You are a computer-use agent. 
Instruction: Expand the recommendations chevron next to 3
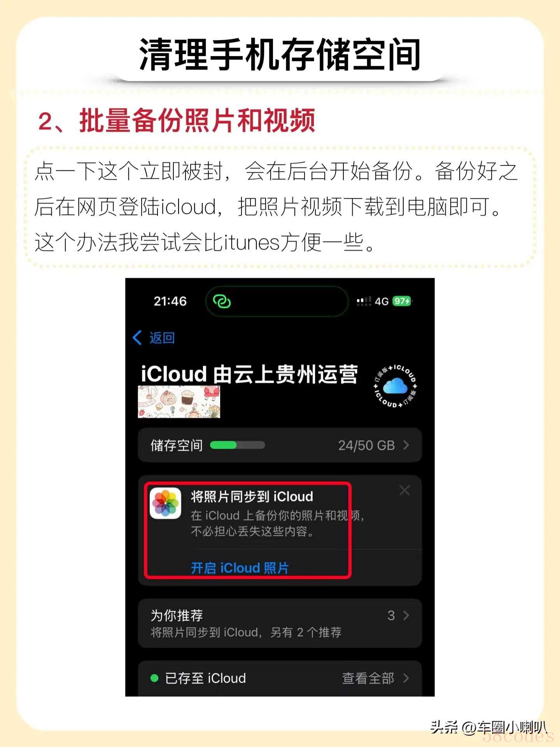coord(406,615)
